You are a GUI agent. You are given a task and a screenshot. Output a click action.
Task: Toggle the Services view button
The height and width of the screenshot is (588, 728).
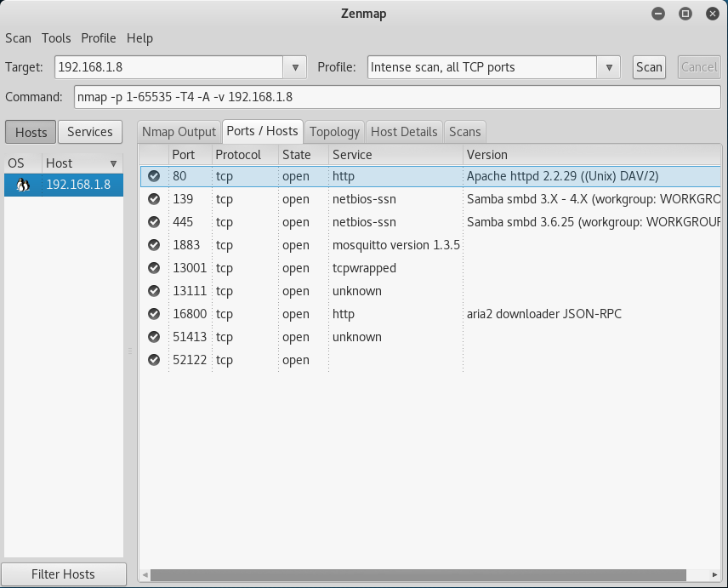click(90, 132)
